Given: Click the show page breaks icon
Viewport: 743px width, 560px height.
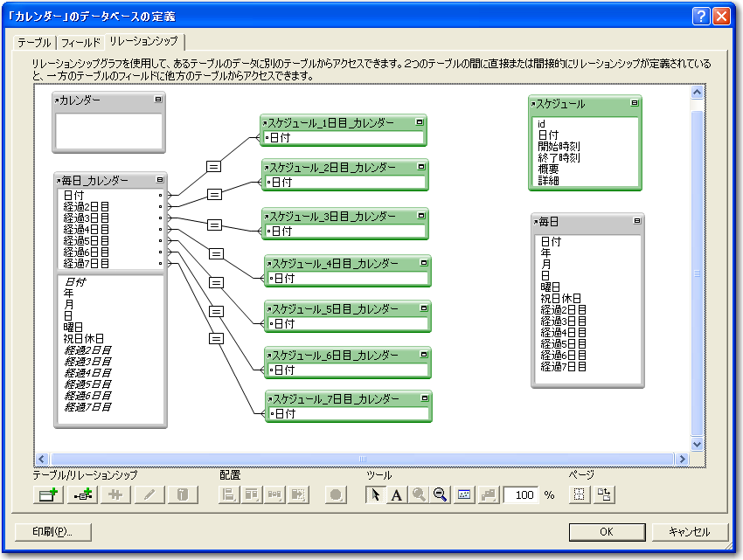Looking at the screenshot, I should (x=579, y=494).
